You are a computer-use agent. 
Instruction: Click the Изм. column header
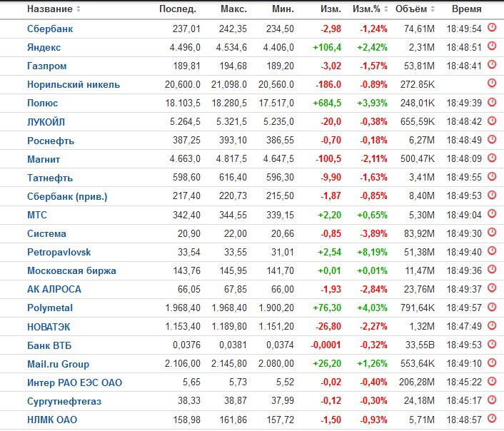[x=331, y=9]
